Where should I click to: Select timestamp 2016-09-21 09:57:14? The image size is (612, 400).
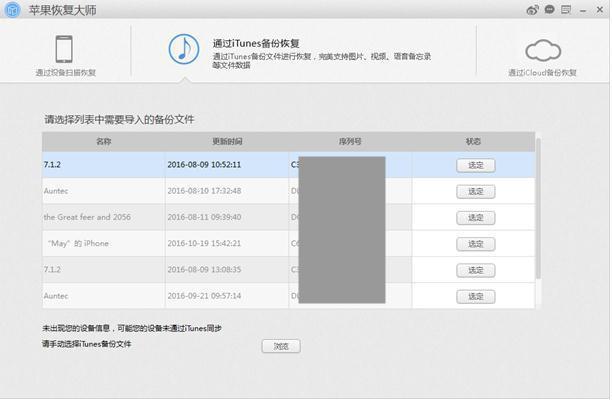click(204, 296)
